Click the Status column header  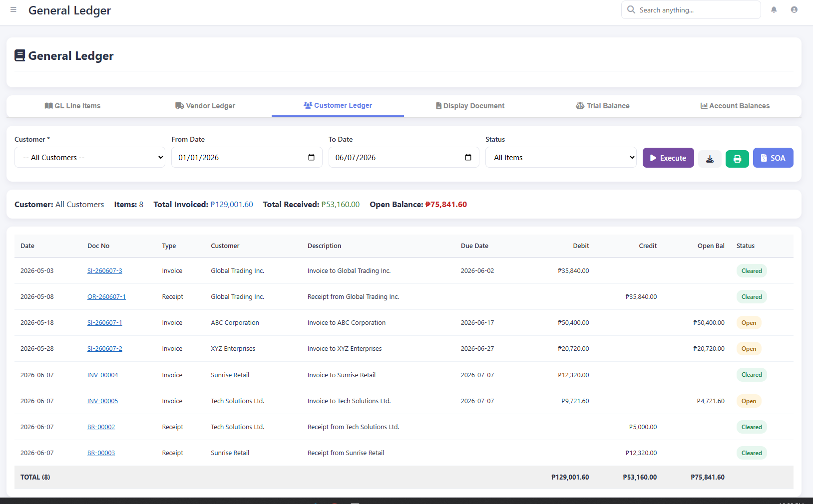click(746, 246)
